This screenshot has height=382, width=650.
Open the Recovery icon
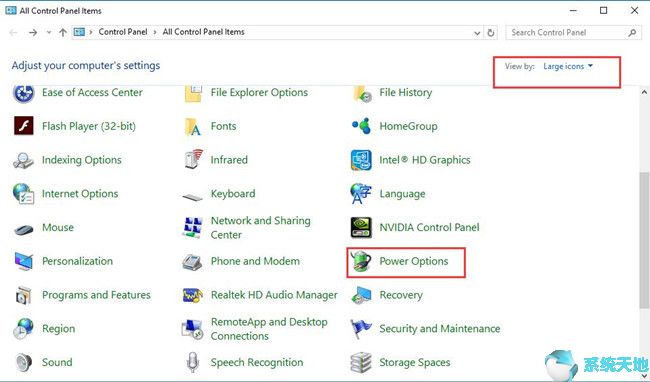361,295
